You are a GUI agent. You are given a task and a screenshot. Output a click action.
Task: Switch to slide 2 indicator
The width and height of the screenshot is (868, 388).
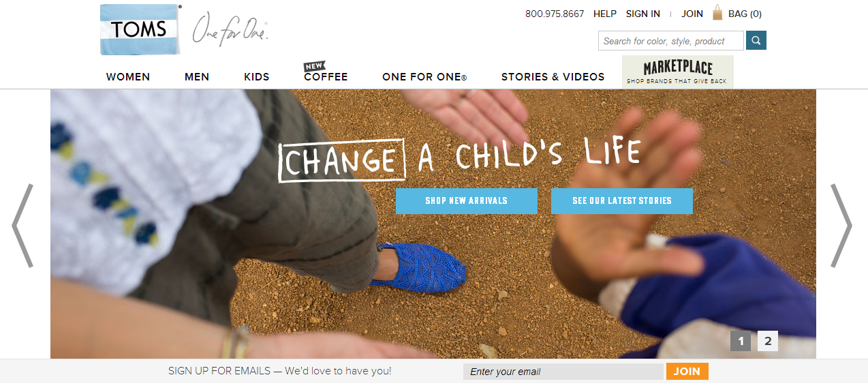[768, 341]
